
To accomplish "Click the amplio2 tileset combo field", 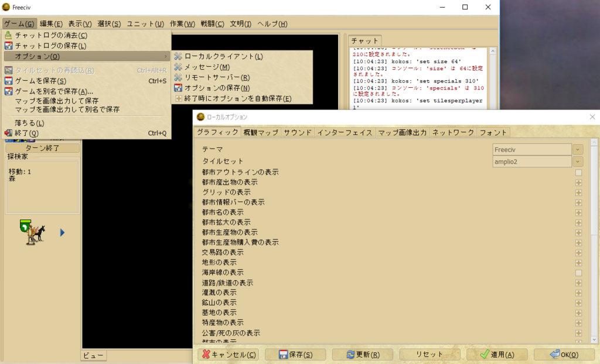I will click(x=532, y=162).
